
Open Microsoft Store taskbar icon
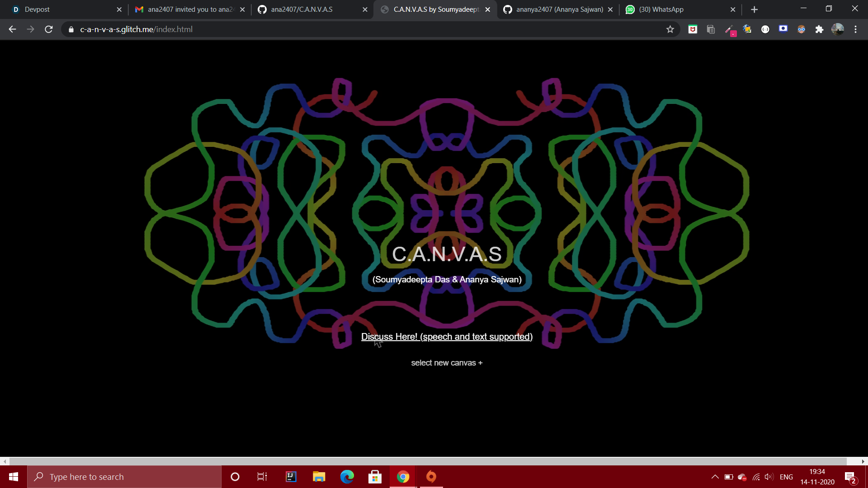[375, 477]
